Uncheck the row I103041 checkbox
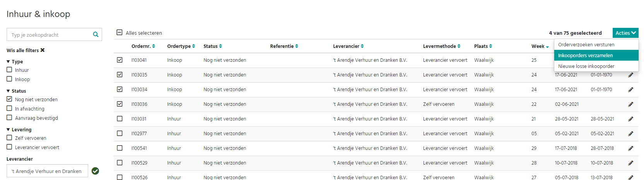644x180 pixels. coord(120,60)
